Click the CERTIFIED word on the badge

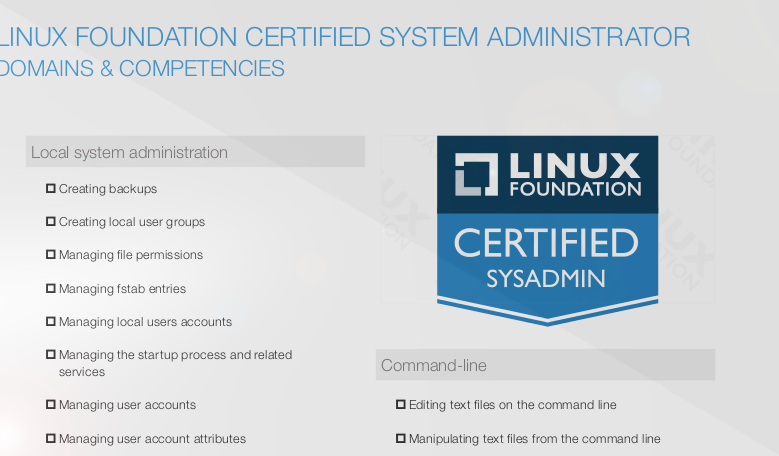point(546,242)
